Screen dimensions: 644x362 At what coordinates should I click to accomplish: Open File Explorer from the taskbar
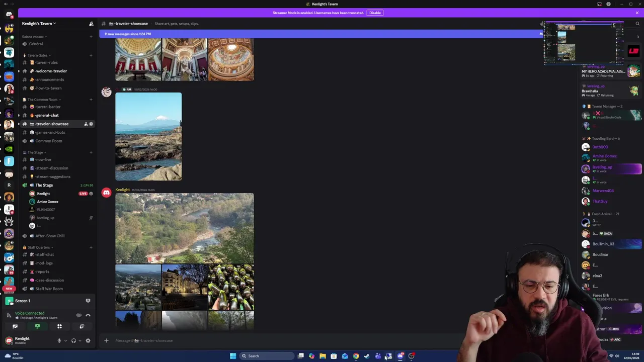click(x=323, y=356)
